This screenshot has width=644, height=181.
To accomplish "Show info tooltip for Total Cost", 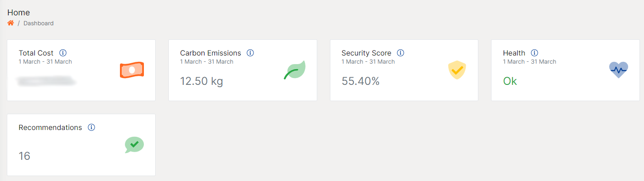I will click(63, 53).
